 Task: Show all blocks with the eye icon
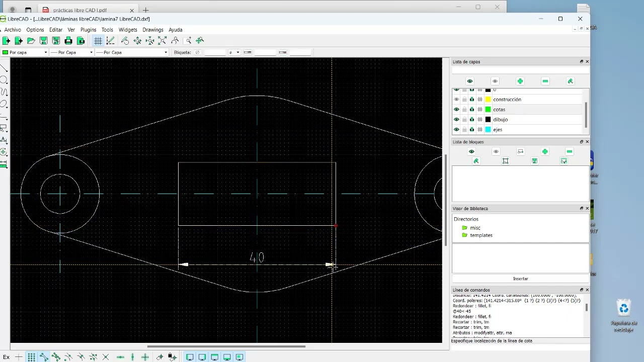tap(471, 151)
